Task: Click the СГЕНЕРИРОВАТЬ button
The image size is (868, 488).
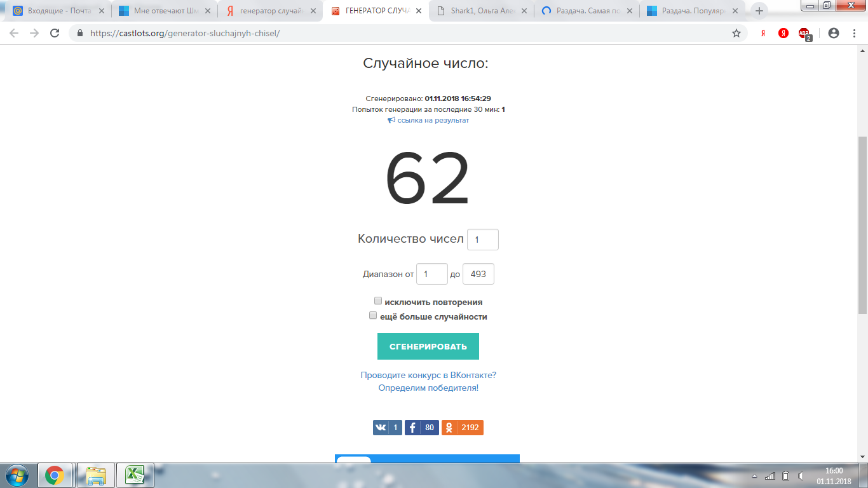Action: pos(428,346)
